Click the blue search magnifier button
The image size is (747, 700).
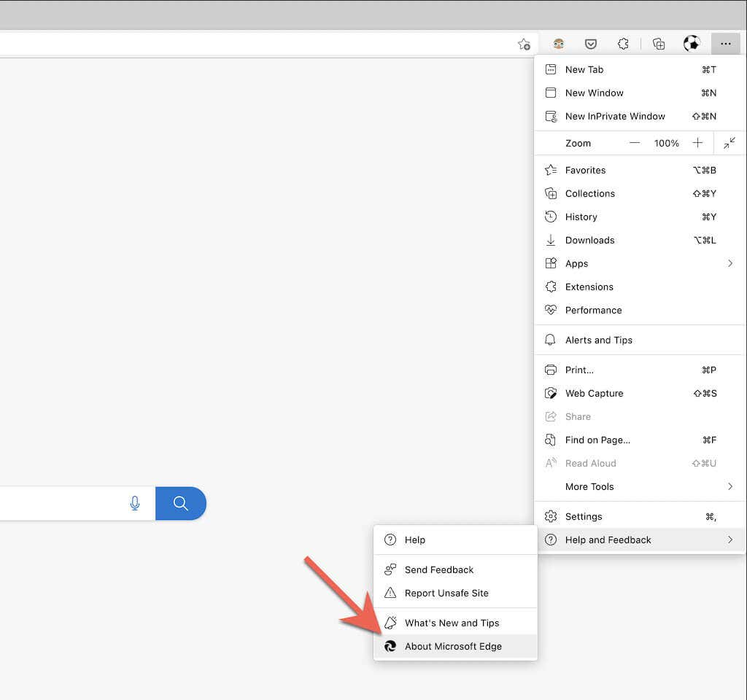click(181, 503)
